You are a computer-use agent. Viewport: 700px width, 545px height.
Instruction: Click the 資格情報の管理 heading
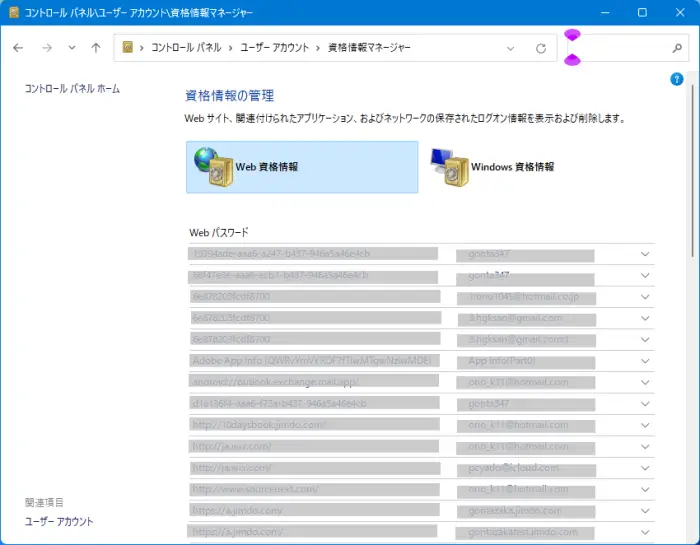click(x=229, y=96)
